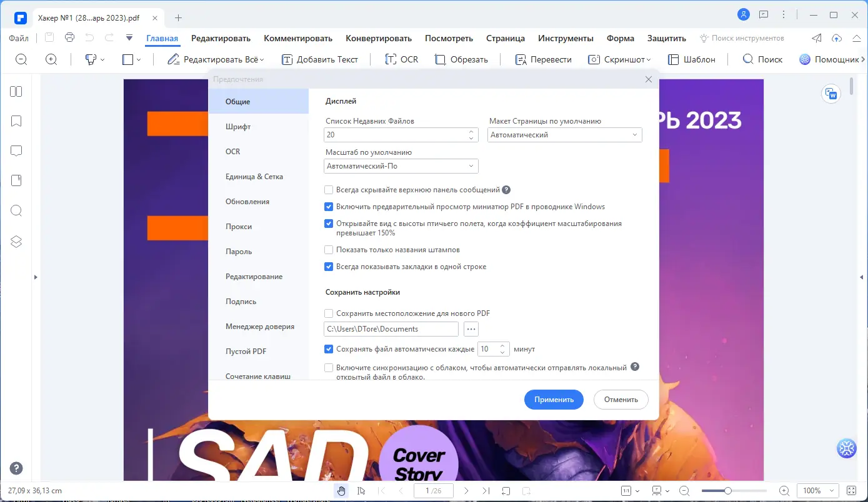Select Шрифт in preferences sidebar
This screenshot has width=868, height=502.
tap(259, 127)
